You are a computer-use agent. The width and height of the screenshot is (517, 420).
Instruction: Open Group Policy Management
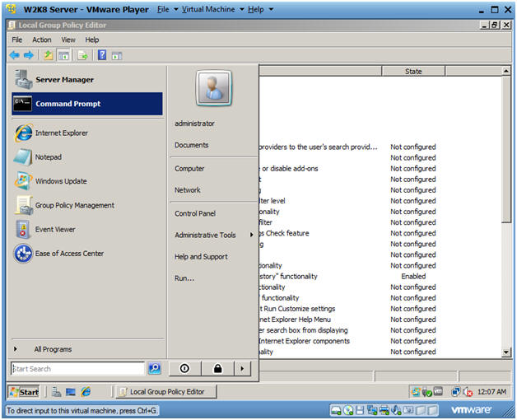pyautogui.click(x=87, y=205)
